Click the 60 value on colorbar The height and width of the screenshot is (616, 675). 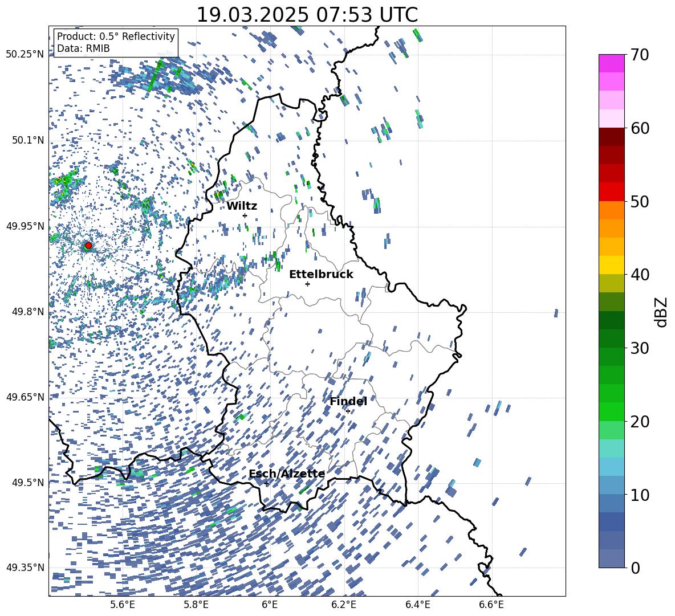click(640, 128)
